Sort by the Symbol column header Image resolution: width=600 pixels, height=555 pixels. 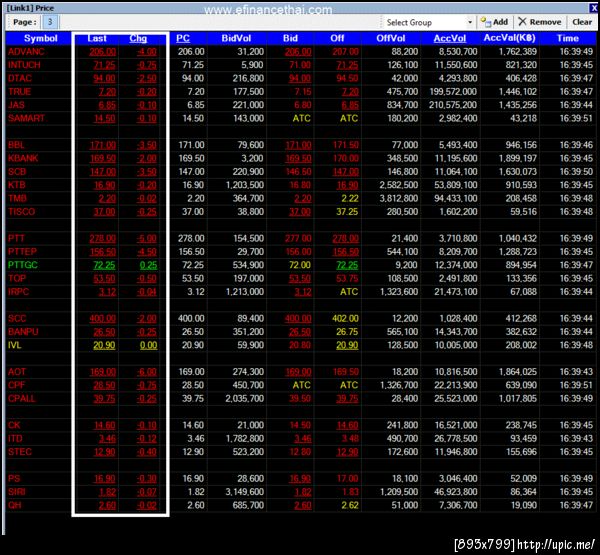(40, 38)
